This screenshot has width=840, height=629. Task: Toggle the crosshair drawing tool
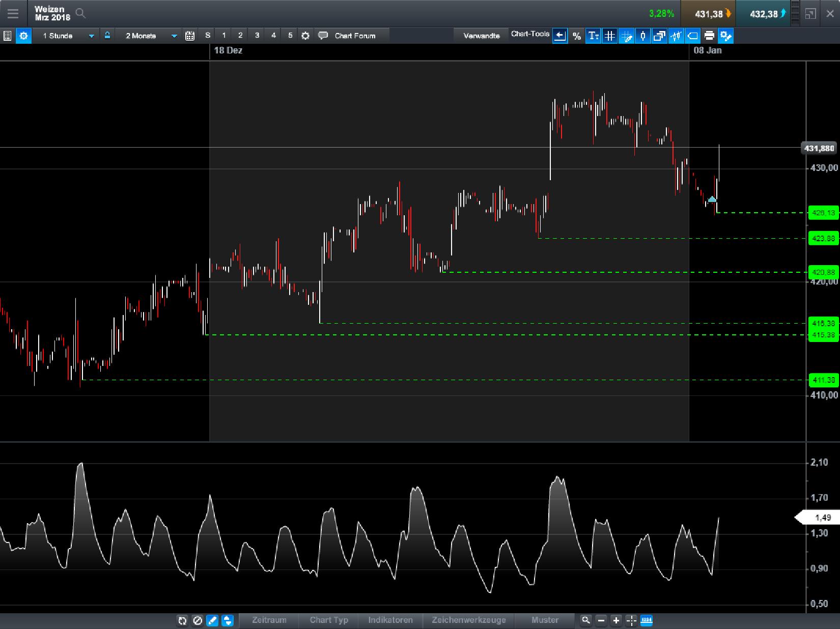click(x=626, y=36)
